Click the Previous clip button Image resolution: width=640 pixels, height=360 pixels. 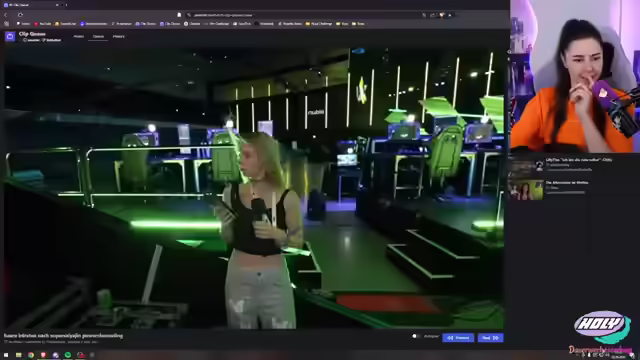(458, 338)
